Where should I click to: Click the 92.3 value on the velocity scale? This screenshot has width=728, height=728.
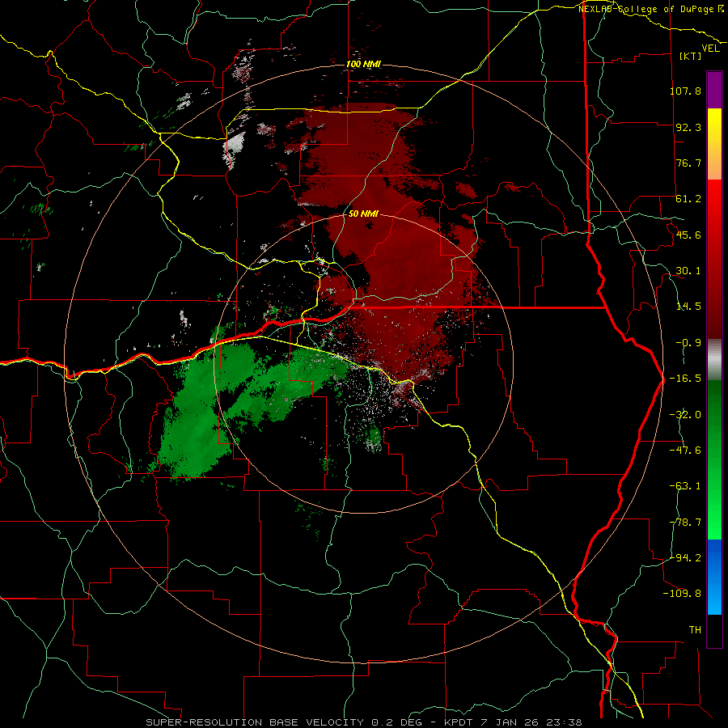688,127
